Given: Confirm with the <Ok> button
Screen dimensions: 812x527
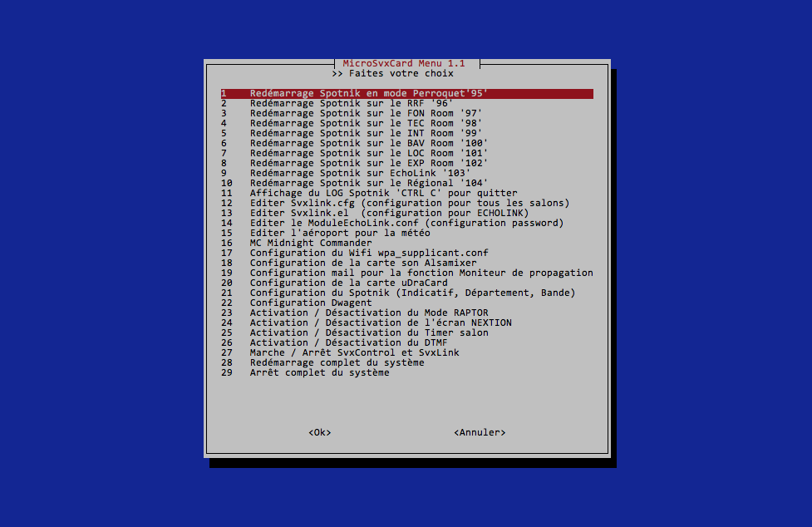Looking at the screenshot, I should tap(319, 432).
